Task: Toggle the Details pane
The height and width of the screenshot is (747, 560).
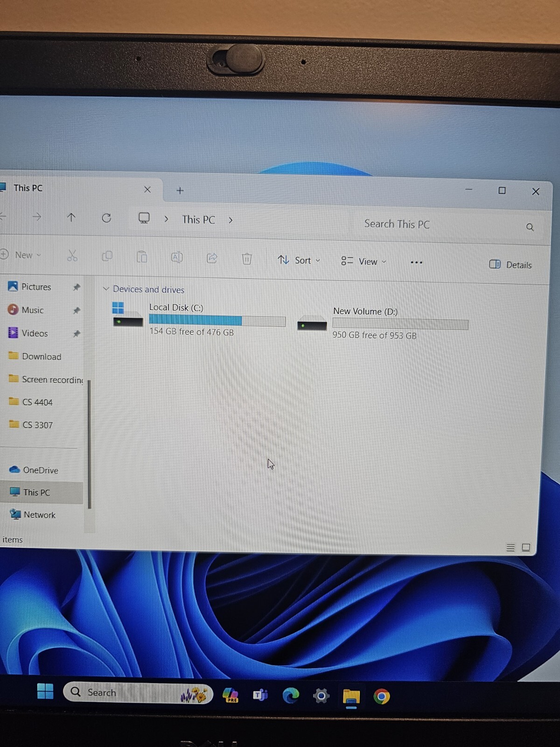Action: coord(511,265)
